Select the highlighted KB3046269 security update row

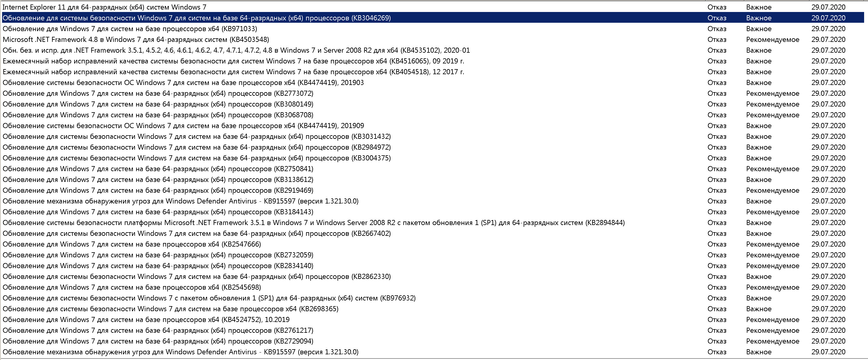197,18
